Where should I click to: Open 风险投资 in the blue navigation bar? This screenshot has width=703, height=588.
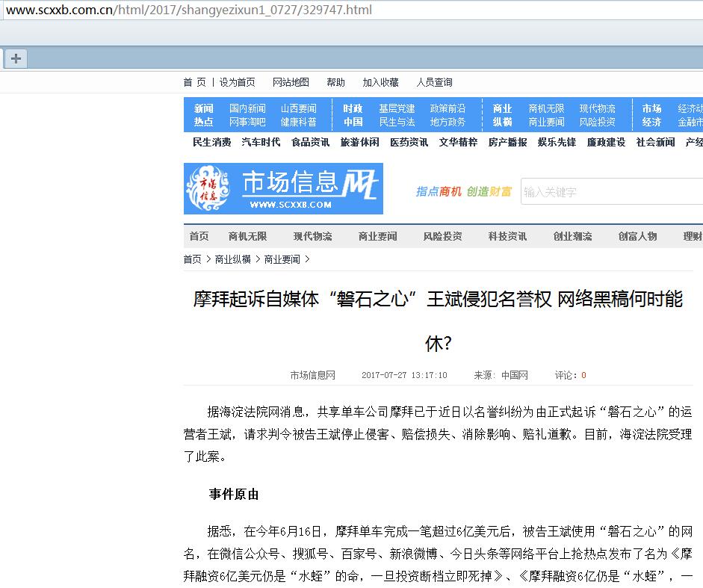[x=597, y=122]
